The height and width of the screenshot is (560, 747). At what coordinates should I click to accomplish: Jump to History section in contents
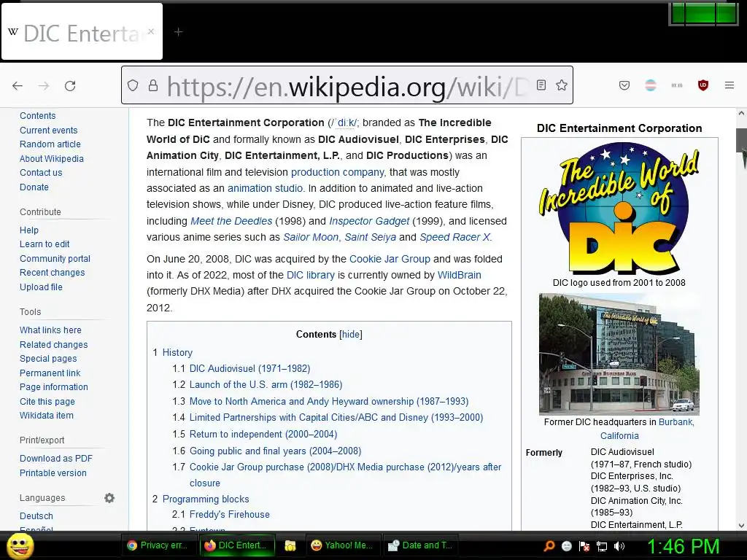177,352
